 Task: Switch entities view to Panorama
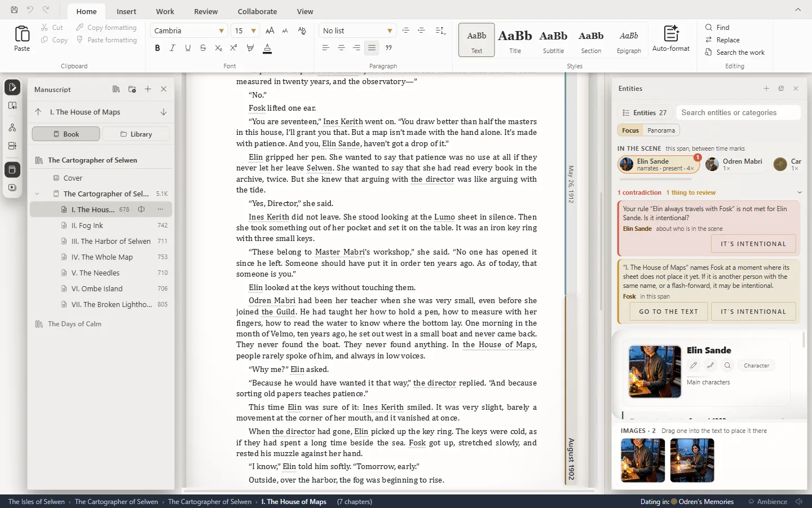[661, 130]
